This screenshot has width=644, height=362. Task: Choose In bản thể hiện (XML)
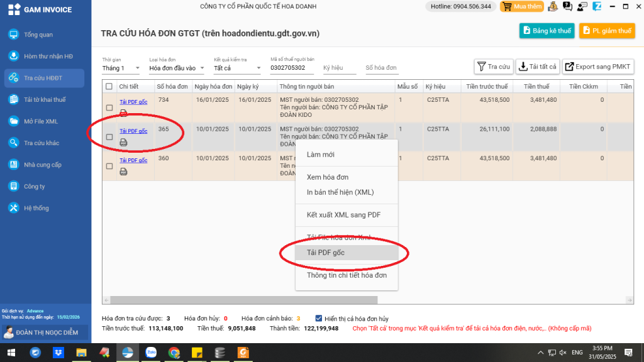[347, 192]
